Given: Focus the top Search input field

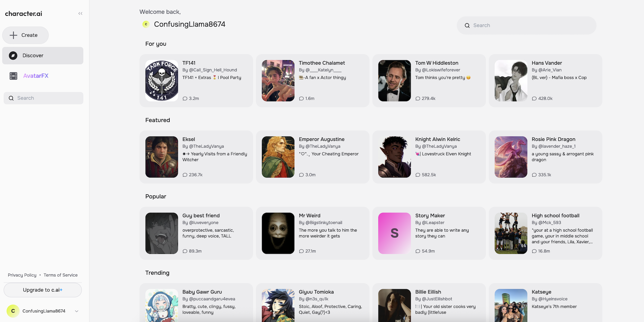Looking at the screenshot, I should click(526, 25).
